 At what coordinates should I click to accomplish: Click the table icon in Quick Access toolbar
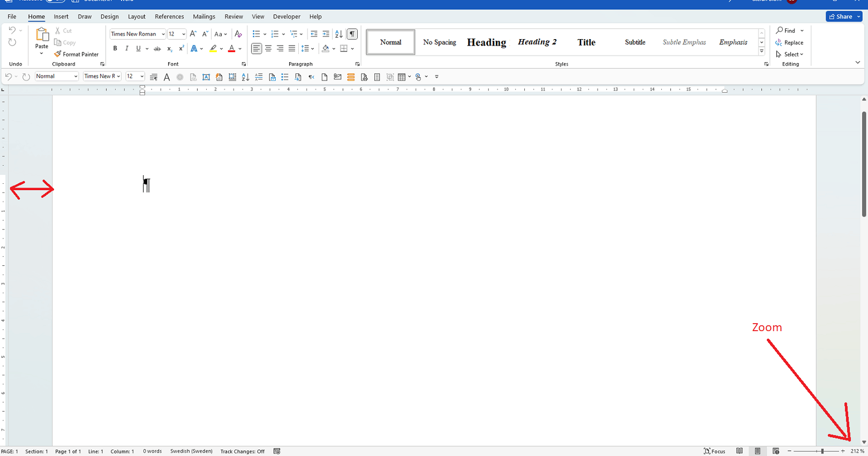click(x=402, y=77)
